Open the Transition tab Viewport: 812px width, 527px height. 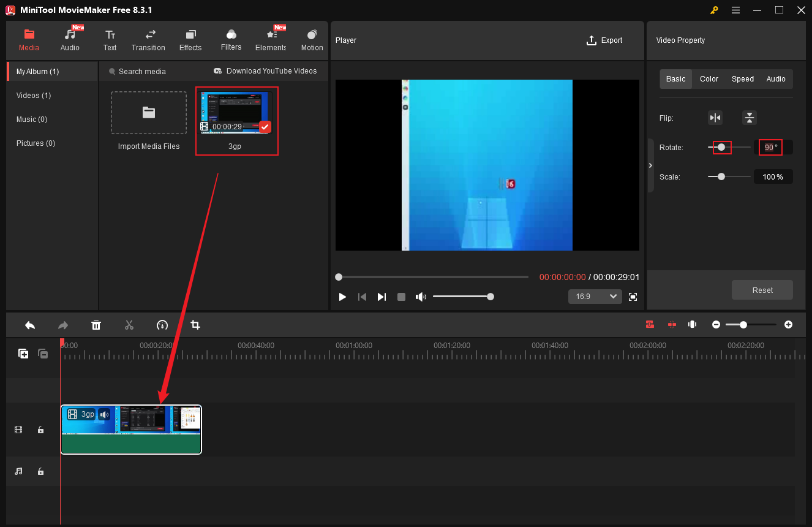[148, 40]
